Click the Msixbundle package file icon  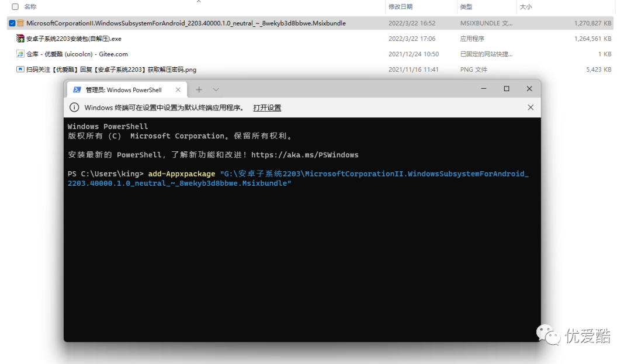(20, 23)
